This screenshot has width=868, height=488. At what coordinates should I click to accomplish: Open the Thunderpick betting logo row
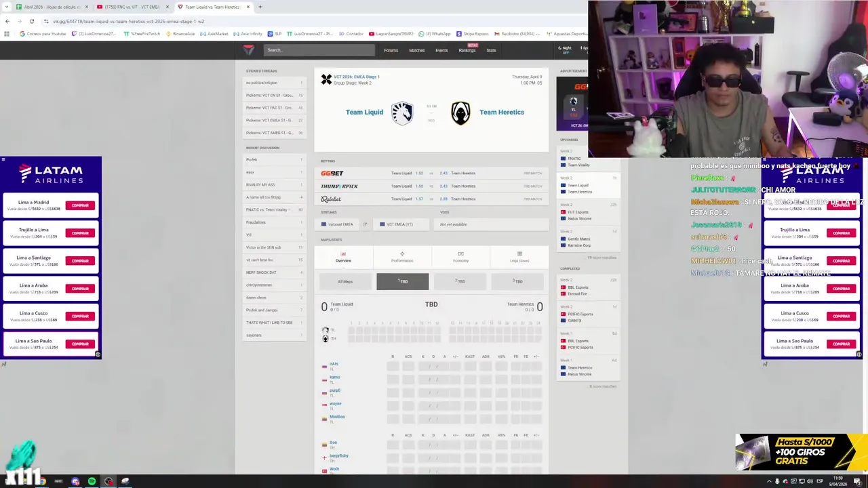point(431,186)
